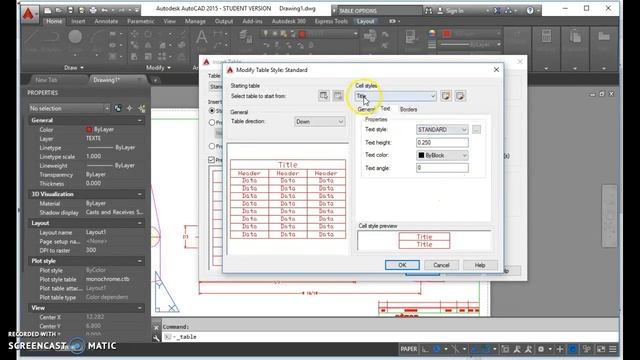
Task: Expand the Modify panel dropdown arrow
Action: (x=169, y=68)
